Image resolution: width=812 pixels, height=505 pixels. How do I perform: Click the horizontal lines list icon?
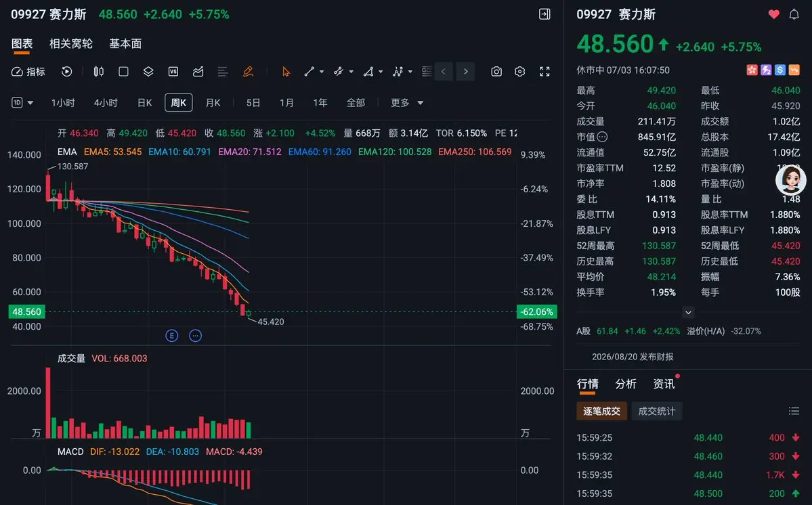click(x=223, y=71)
